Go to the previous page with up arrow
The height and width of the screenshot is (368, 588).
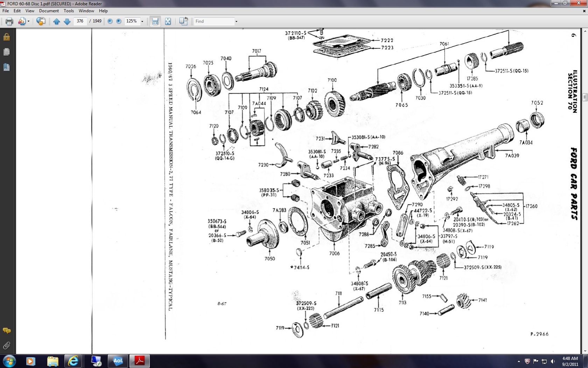(x=57, y=21)
